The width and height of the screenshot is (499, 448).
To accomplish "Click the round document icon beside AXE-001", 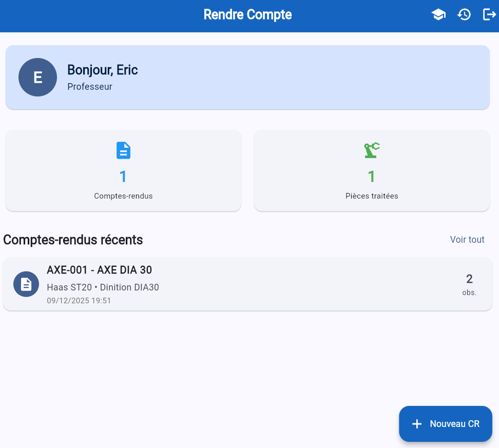I will pyautogui.click(x=26, y=284).
